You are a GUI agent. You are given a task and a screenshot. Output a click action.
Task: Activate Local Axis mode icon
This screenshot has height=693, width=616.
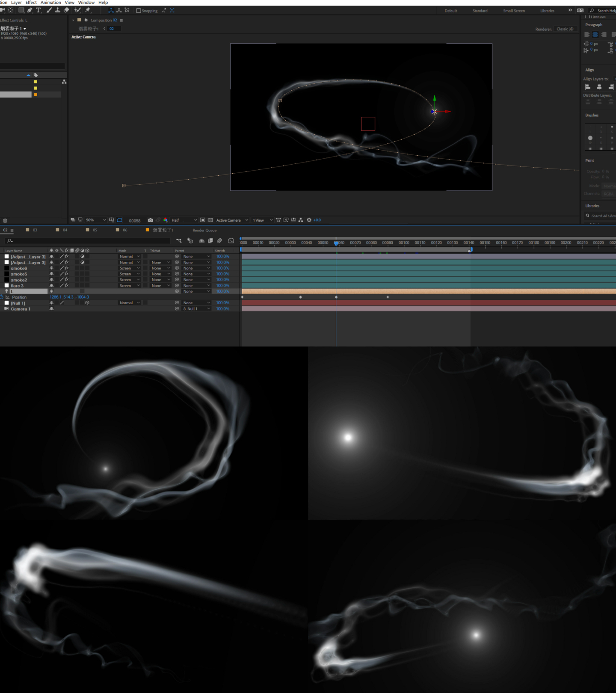(x=111, y=10)
